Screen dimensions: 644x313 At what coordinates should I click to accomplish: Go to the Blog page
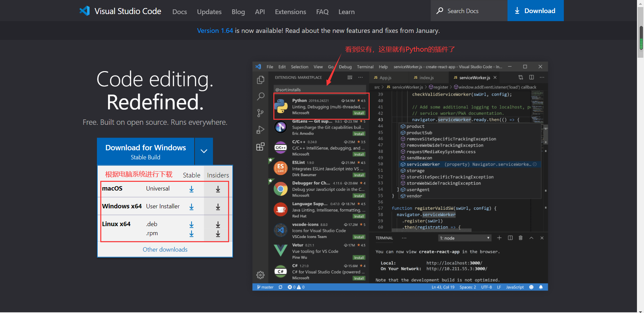click(x=238, y=12)
